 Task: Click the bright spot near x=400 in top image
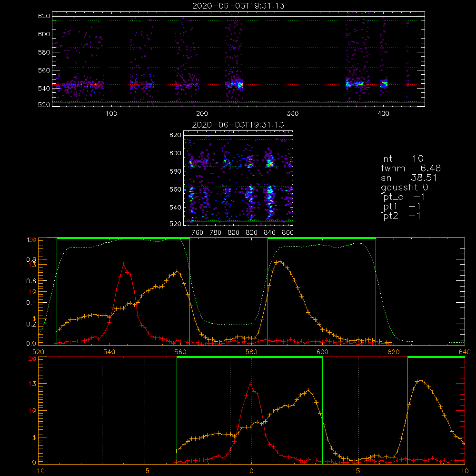click(384, 83)
